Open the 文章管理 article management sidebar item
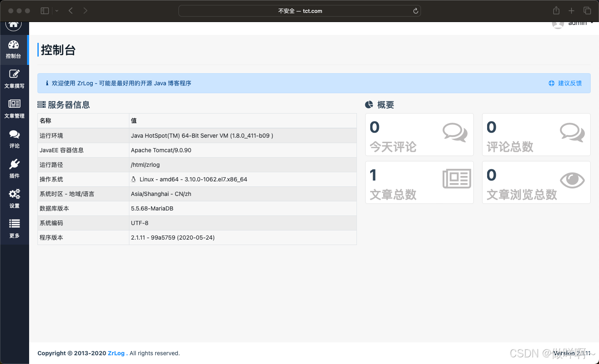This screenshot has width=599, height=364. (14, 109)
